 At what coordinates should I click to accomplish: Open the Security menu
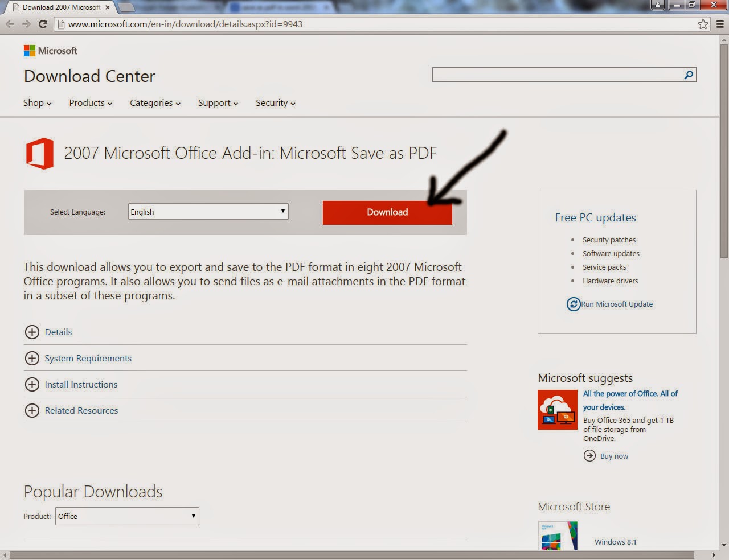coord(276,103)
